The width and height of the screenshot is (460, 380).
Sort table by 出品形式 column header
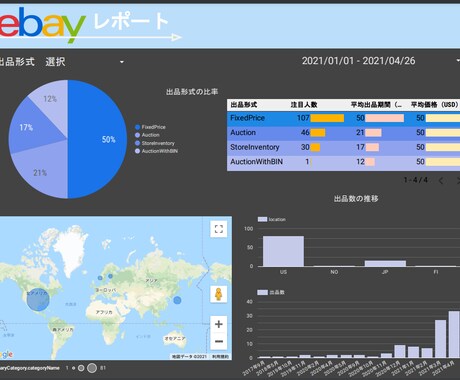[x=244, y=105]
